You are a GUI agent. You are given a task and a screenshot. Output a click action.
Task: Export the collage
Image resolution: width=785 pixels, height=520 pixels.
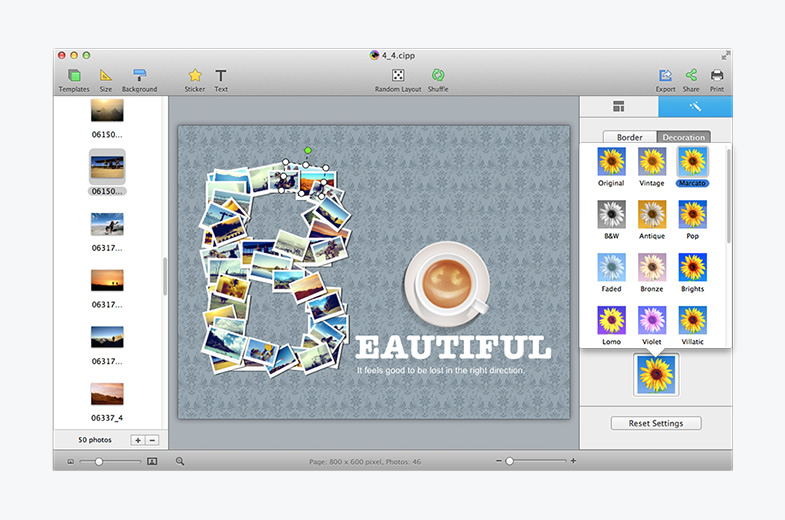coord(665,76)
